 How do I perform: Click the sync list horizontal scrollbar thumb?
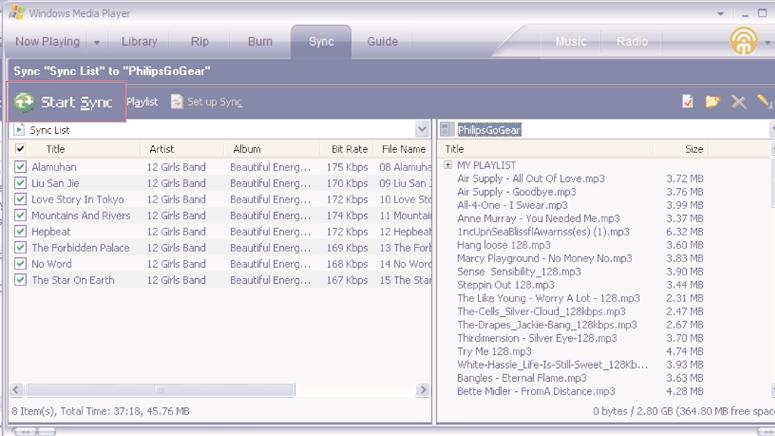[x=161, y=390]
